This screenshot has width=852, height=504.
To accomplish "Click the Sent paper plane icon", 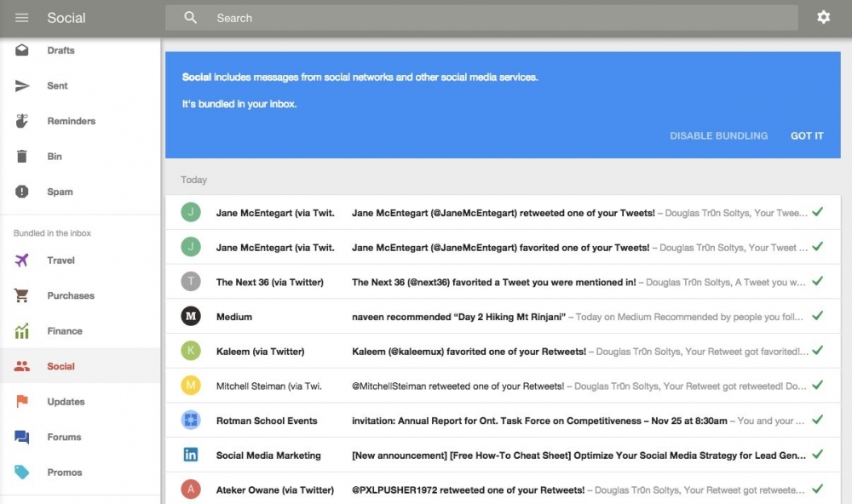I will [x=22, y=85].
